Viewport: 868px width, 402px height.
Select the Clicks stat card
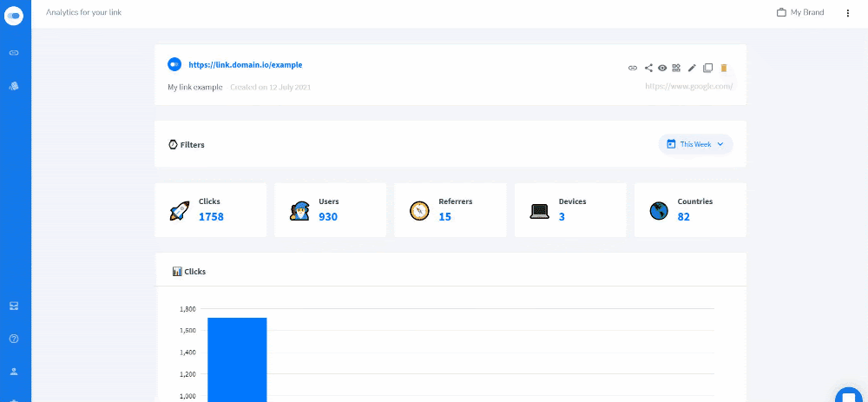coord(211,210)
